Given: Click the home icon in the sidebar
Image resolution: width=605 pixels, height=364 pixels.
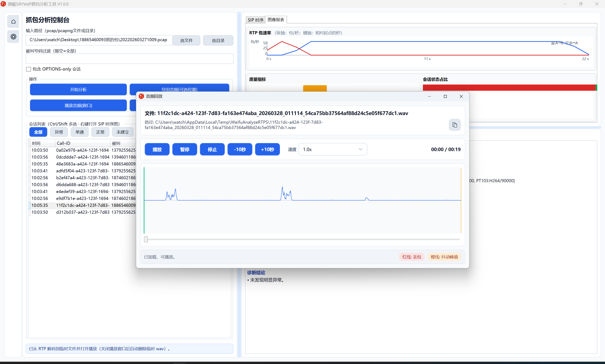Looking at the screenshot, I should pos(13,22).
